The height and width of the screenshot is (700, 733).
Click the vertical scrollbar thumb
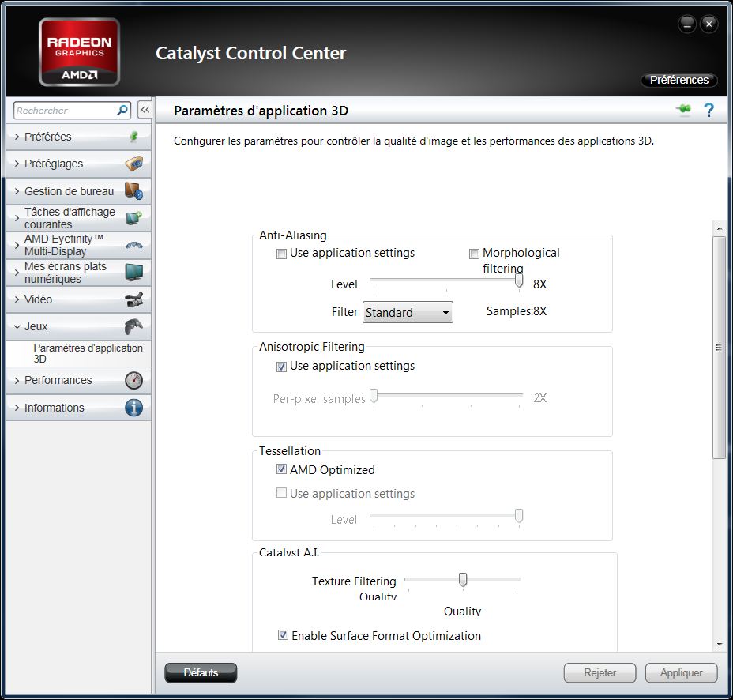pos(719,348)
